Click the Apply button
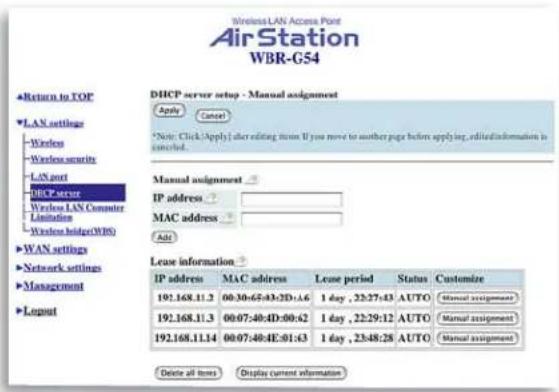The width and height of the screenshot is (559, 392). 169,110
